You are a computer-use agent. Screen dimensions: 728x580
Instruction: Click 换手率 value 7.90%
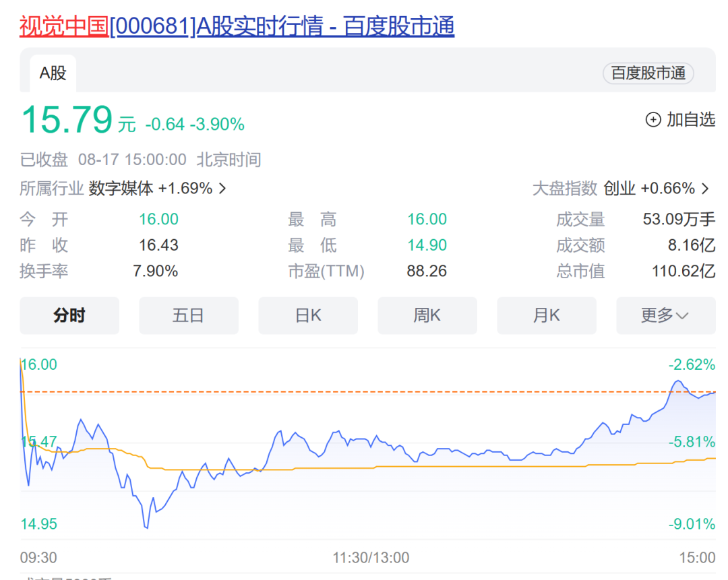[x=156, y=271]
